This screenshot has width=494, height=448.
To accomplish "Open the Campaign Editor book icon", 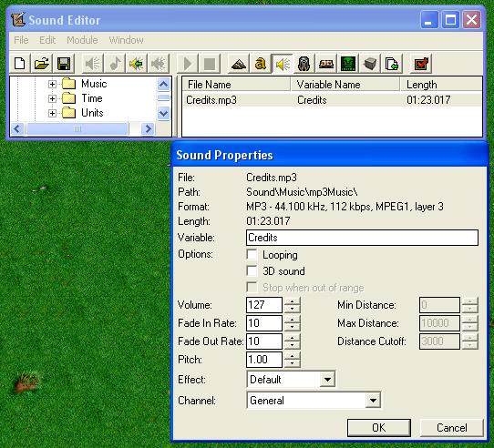I will coord(326,64).
